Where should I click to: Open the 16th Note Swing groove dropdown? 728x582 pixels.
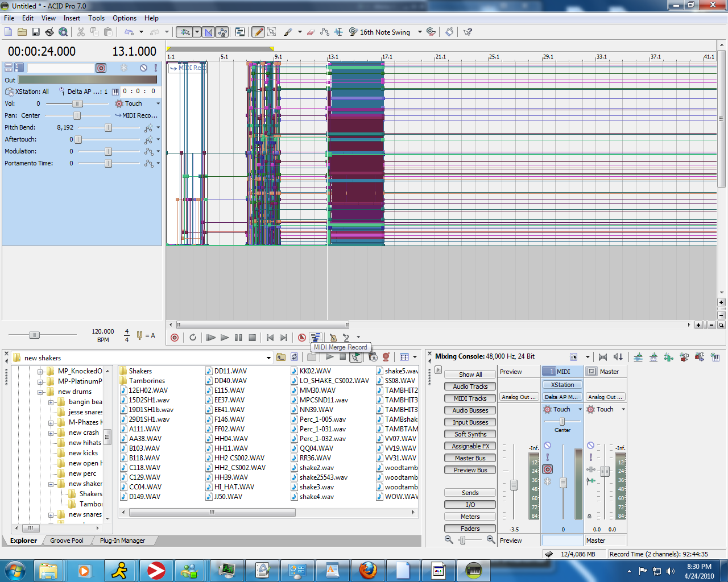click(420, 32)
